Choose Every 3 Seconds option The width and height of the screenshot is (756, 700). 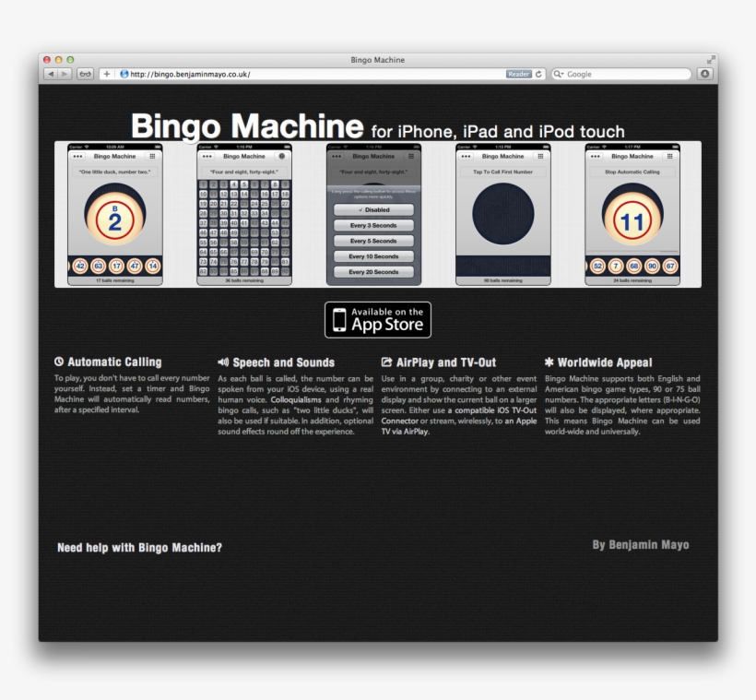point(373,225)
